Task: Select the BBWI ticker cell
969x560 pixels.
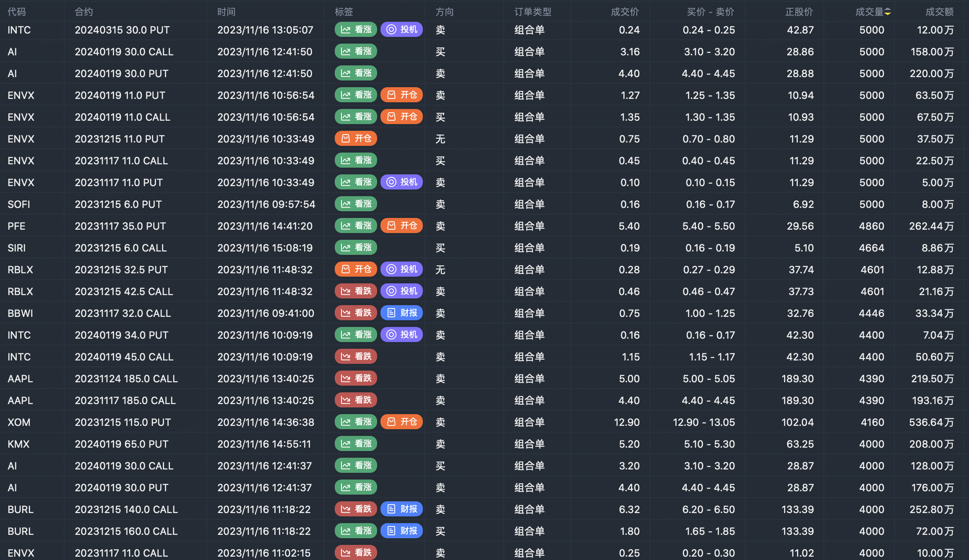Action: point(20,313)
